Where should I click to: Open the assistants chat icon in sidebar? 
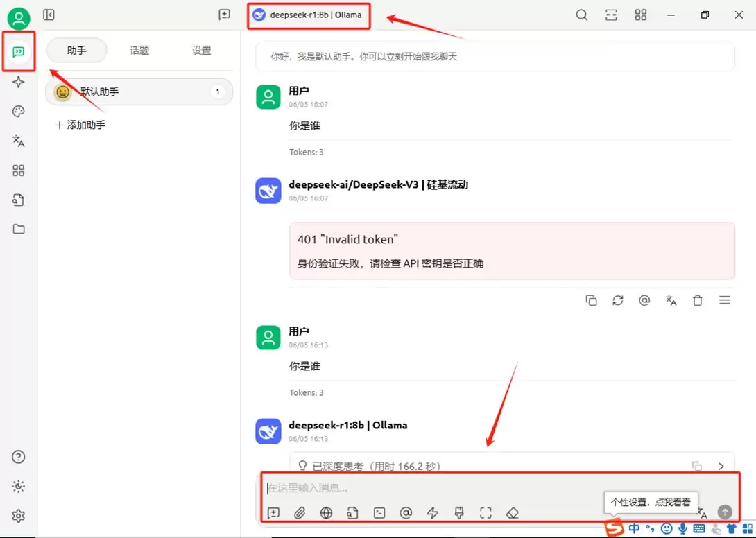pos(18,51)
